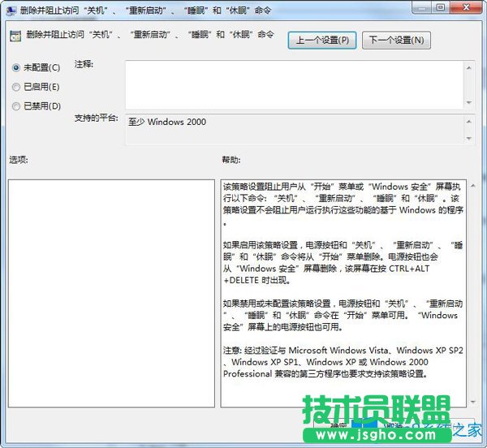This screenshot has width=487, height=448.
Task: Click the first help paragraph 该策略设置阻止用户
Action: [343, 204]
